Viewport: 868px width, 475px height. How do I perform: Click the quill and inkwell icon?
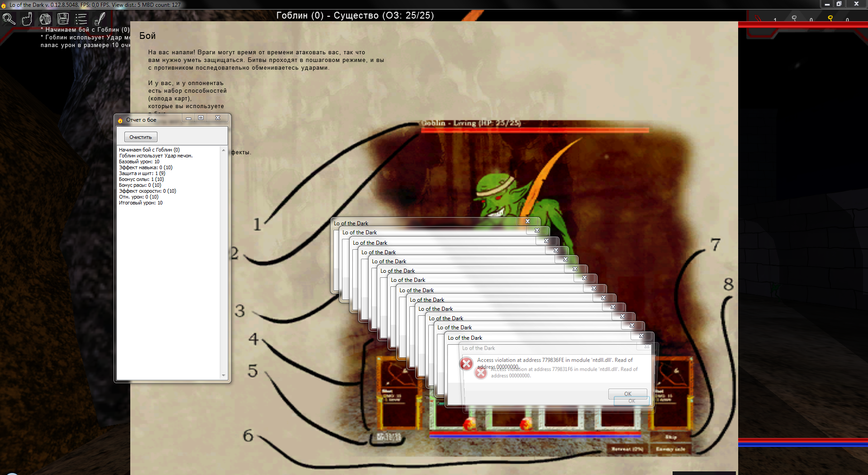pyautogui.click(x=100, y=19)
